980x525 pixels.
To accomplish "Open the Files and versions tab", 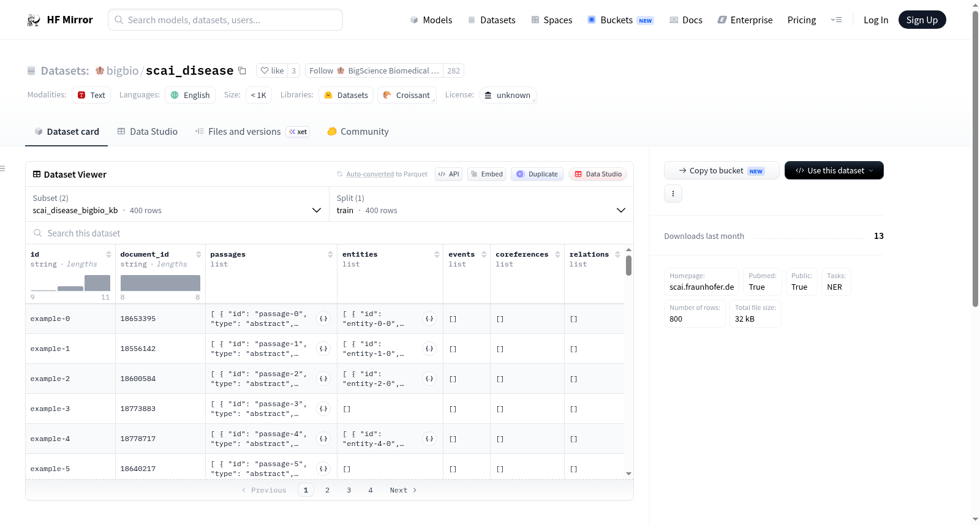I will point(252,132).
